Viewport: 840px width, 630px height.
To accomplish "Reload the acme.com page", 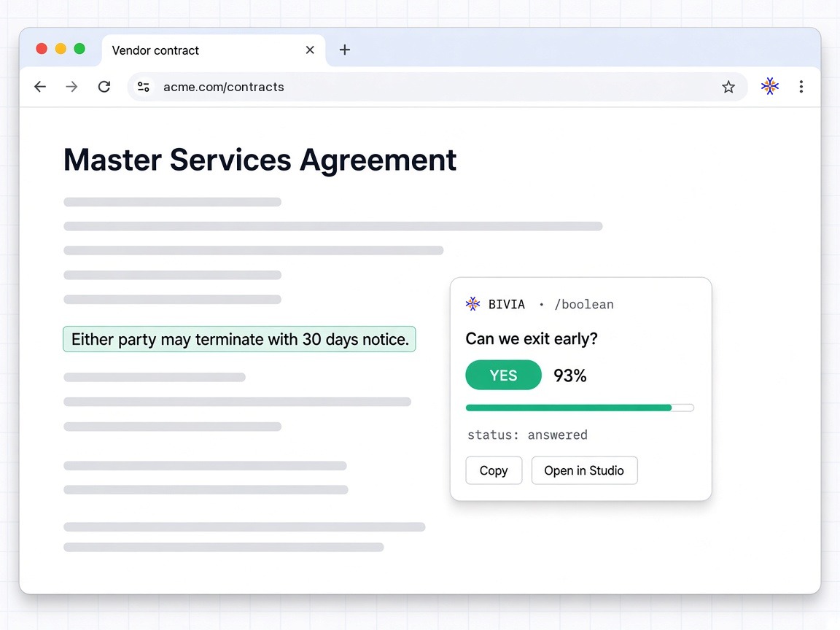I will pyautogui.click(x=104, y=86).
